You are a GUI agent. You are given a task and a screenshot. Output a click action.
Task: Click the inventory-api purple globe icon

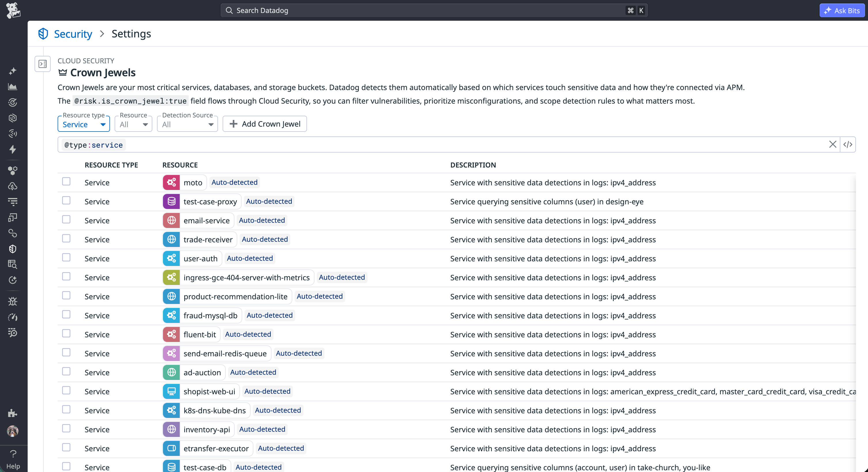pos(172,430)
